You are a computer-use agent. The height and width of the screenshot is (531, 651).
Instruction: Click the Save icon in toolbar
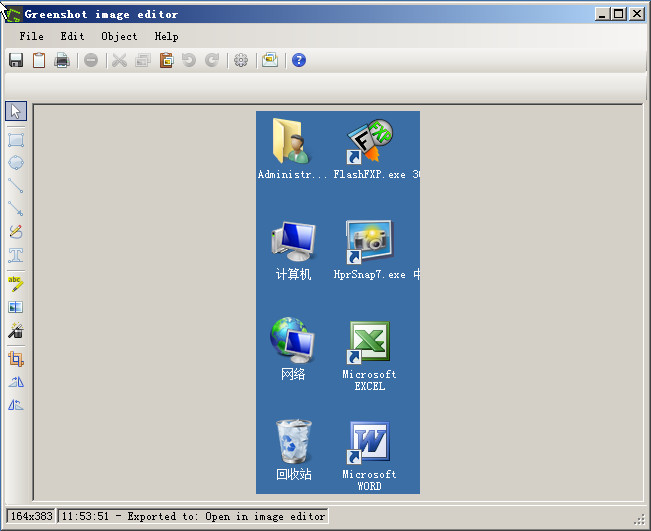click(16, 60)
